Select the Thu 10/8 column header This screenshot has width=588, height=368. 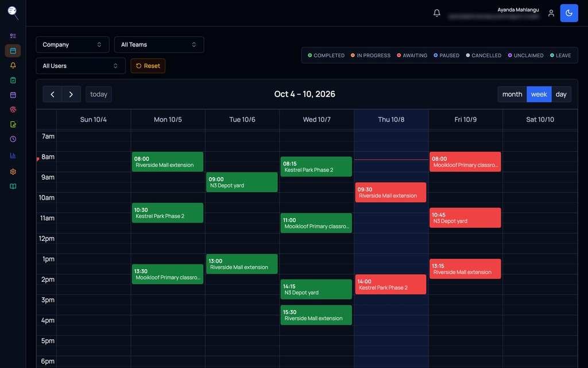tap(391, 120)
